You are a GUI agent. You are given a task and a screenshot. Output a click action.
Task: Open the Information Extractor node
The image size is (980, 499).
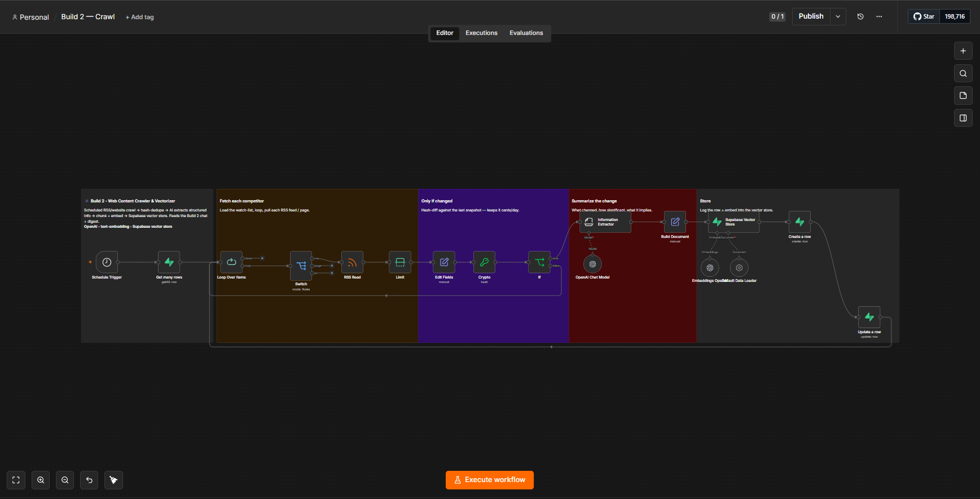605,222
